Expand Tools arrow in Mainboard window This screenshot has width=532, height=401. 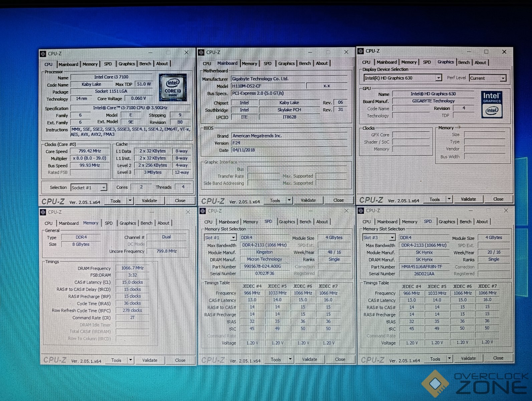289,200
